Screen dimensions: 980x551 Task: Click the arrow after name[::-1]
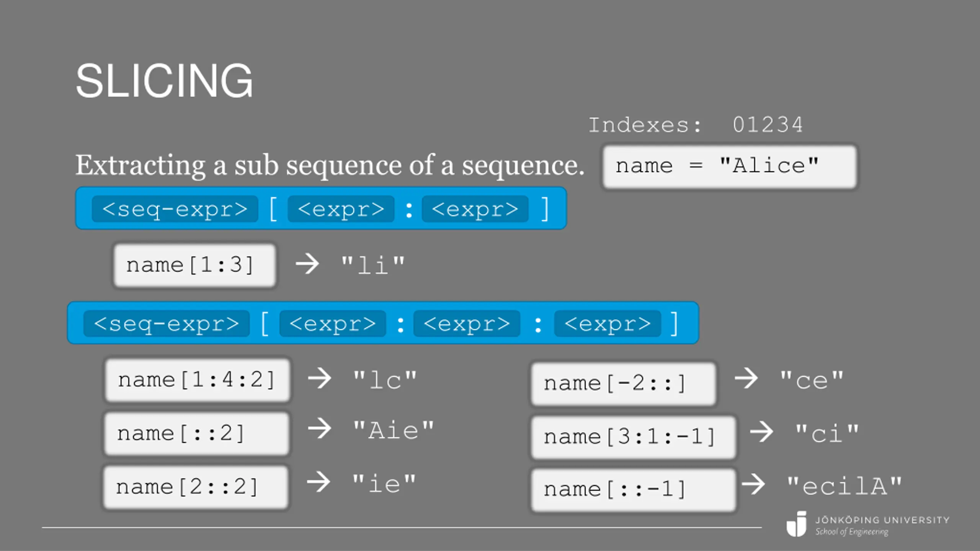[x=753, y=484]
